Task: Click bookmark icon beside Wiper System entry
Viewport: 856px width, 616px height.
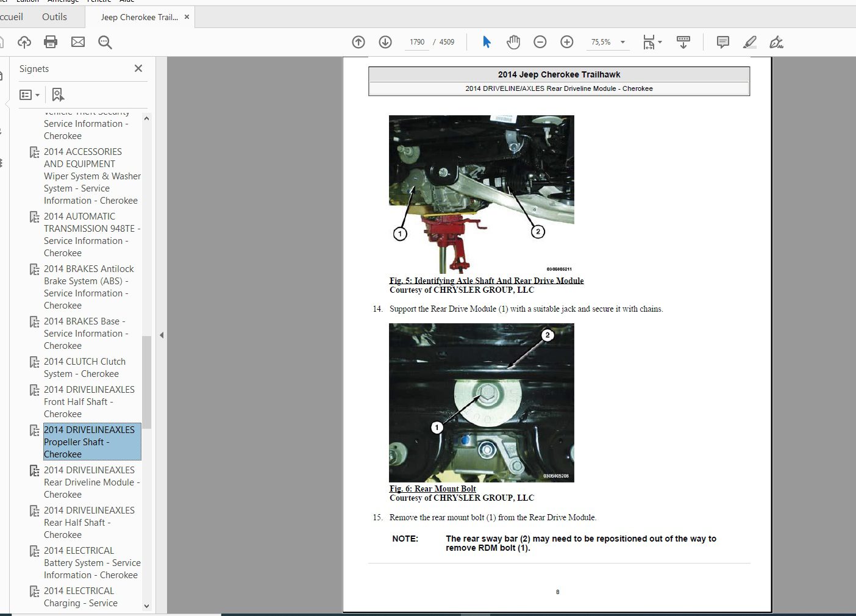Action: pos(35,152)
